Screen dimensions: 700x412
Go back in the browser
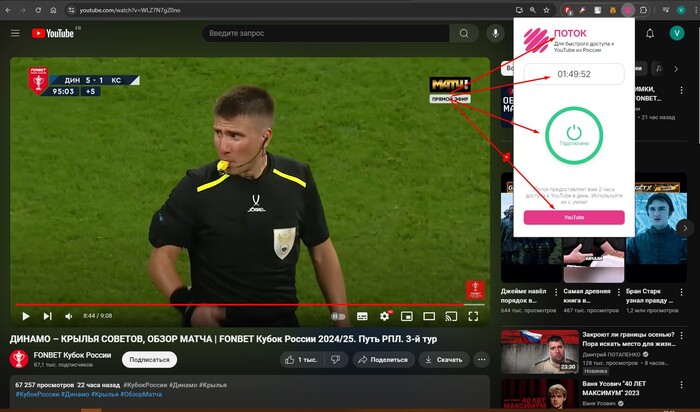pyautogui.click(x=8, y=10)
